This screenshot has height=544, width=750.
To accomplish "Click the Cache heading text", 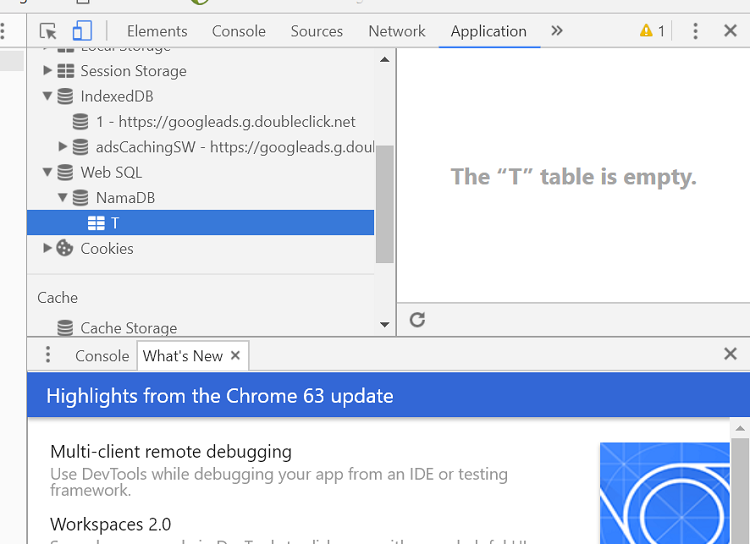I will tap(57, 298).
